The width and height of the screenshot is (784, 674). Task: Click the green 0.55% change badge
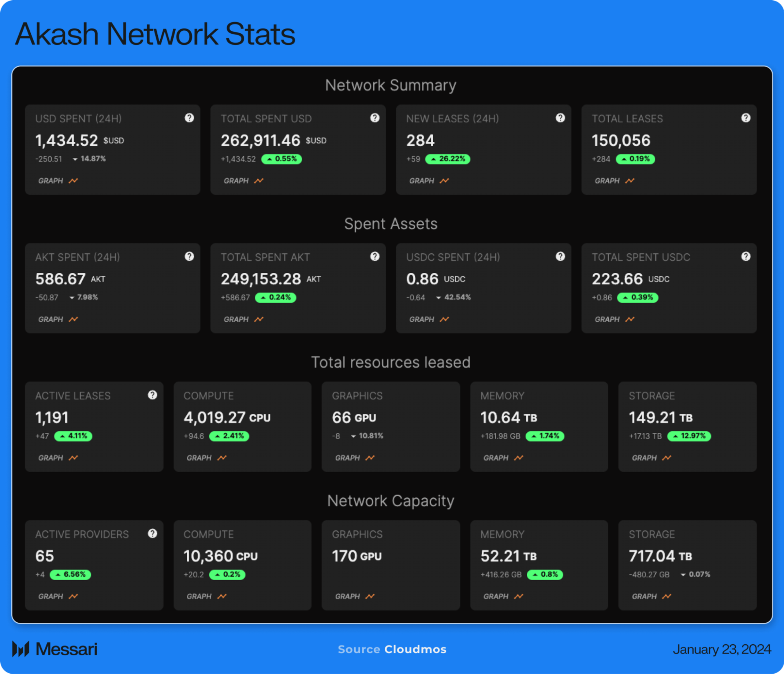(281, 159)
